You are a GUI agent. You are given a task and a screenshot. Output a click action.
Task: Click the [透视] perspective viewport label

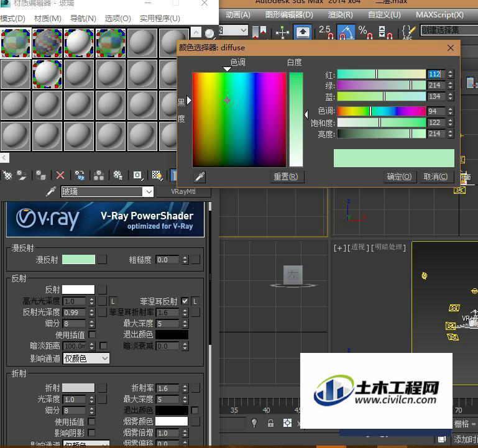[x=359, y=247]
